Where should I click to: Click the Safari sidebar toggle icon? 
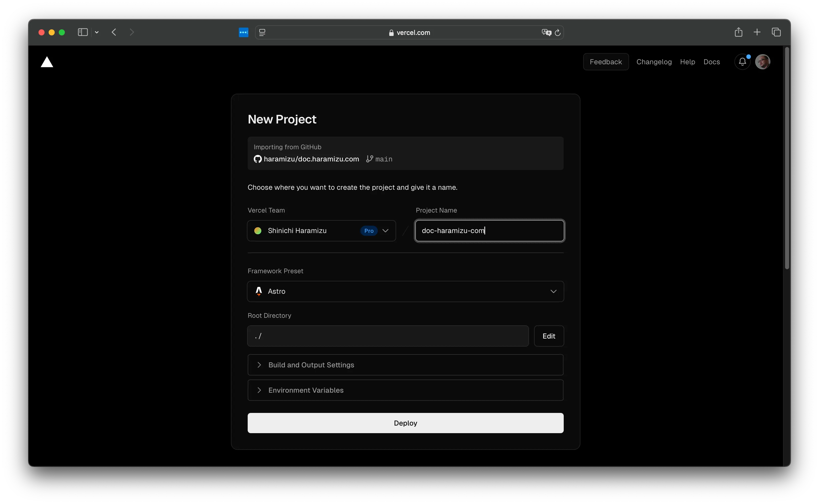(83, 32)
